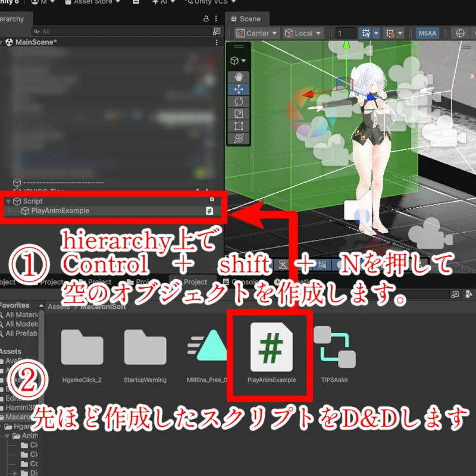Switch to the Scene tab
Screen dimensions: 476x476
coord(246,19)
